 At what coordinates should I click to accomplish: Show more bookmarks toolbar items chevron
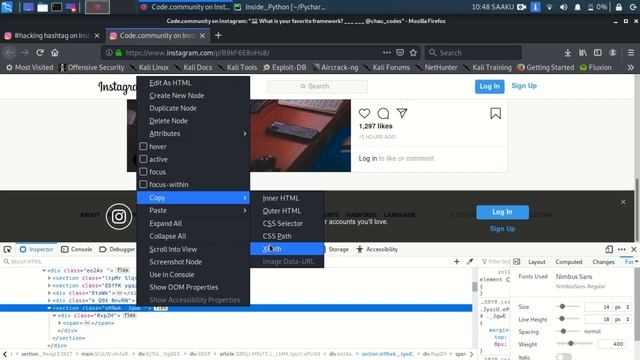pyautogui.click(x=631, y=67)
